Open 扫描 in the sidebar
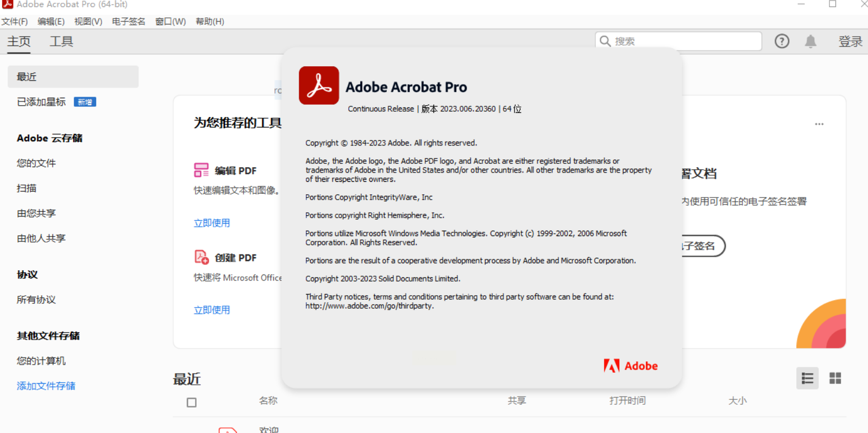 pyautogui.click(x=27, y=188)
